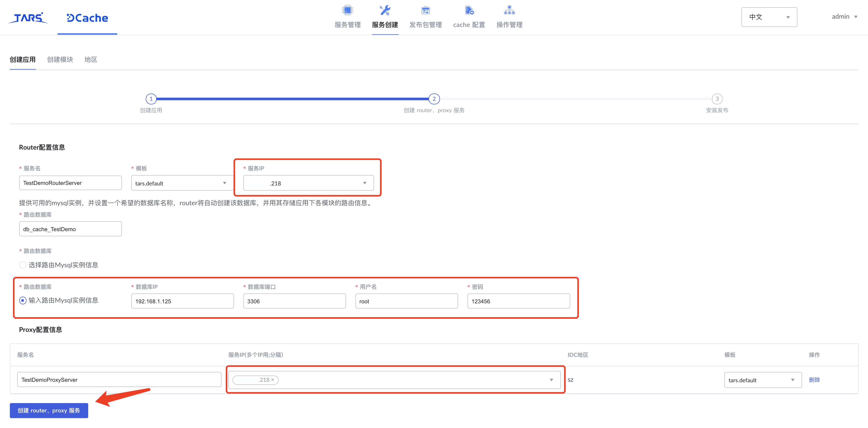Click the 操作管理 hierarchy icon
This screenshot has height=428, width=868.
click(x=509, y=10)
